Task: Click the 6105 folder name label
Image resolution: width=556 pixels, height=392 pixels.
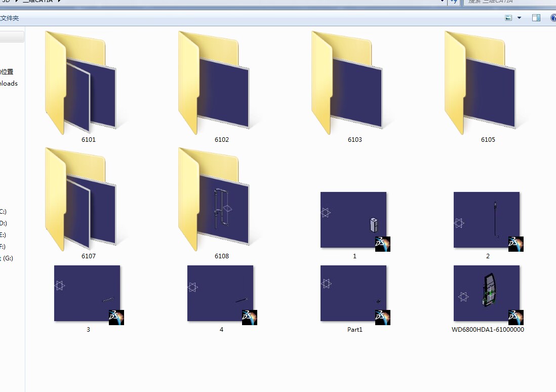Action: point(488,139)
